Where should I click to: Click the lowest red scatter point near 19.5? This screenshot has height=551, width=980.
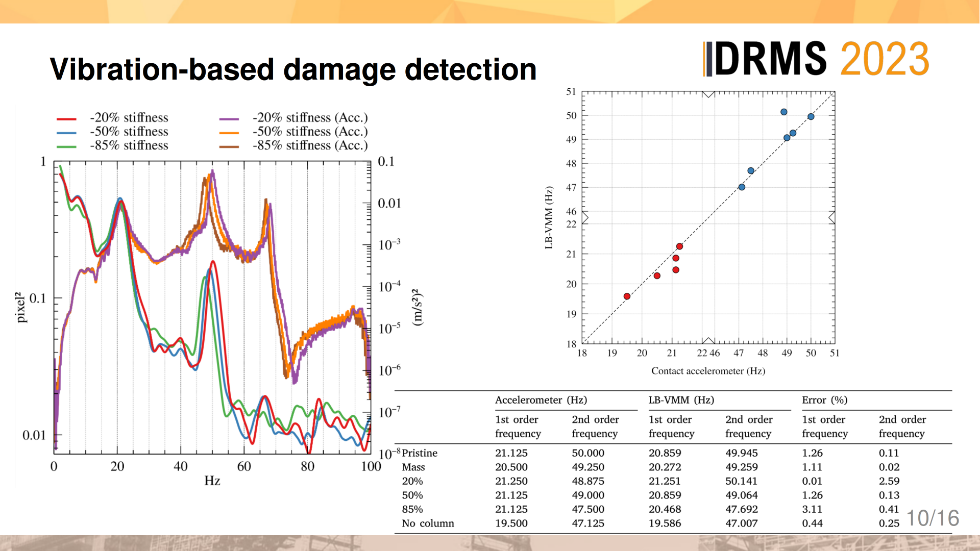point(627,296)
